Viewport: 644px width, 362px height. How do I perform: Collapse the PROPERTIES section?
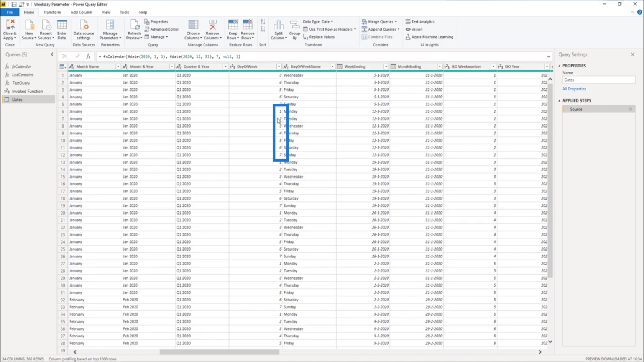coord(559,66)
